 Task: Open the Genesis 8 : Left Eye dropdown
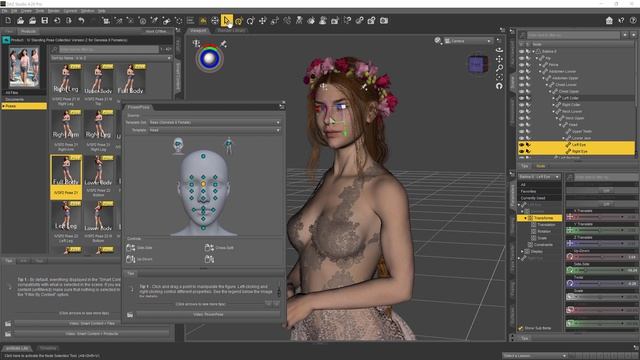click(539, 177)
